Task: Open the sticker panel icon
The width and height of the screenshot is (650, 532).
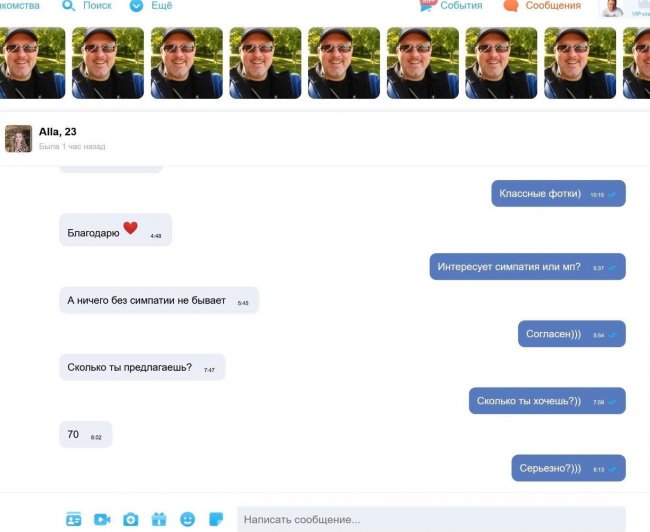Action: [x=216, y=519]
